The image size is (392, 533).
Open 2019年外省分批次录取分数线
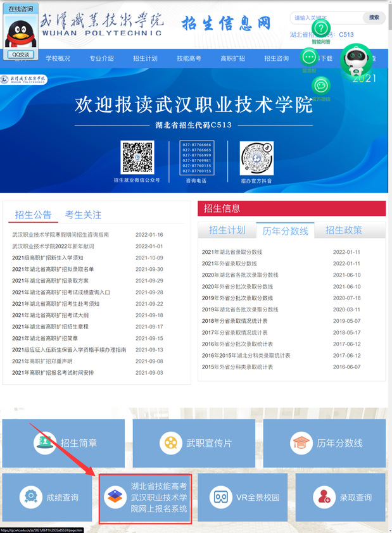click(237, 298)
